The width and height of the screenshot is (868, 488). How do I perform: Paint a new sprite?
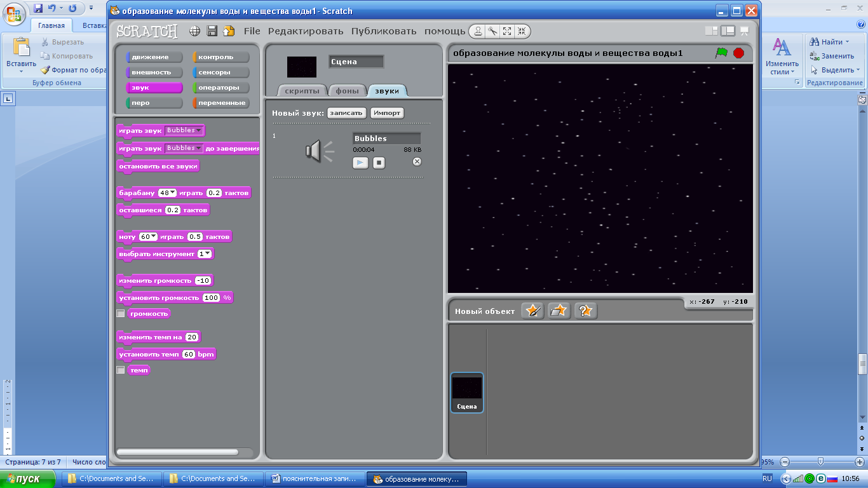click(x=532, y=311)
